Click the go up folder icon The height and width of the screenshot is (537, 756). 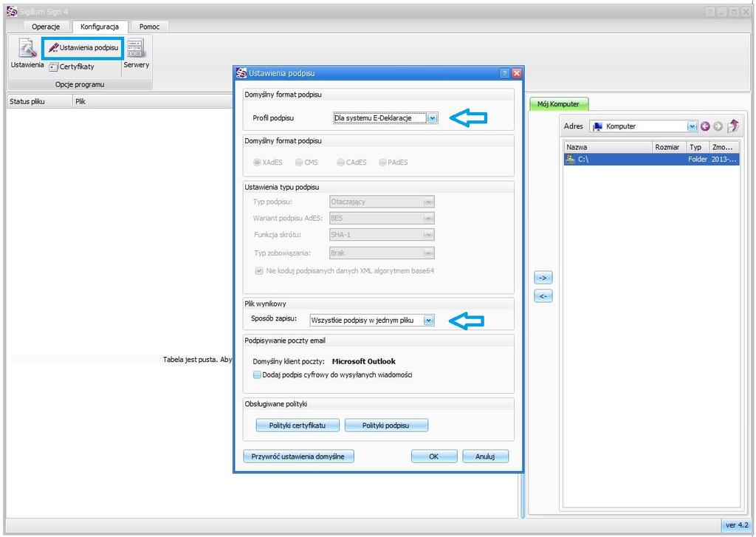(x=733, y=126)
